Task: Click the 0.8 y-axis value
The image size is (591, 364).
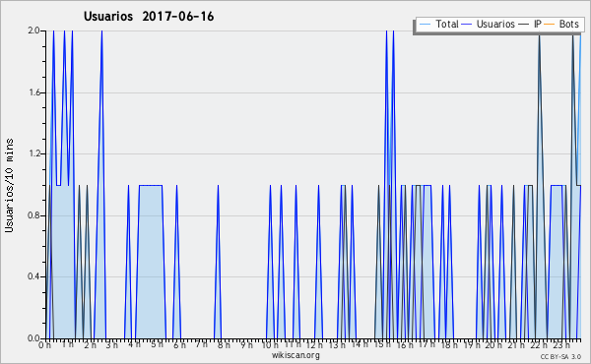Action: tap(33, 215)
